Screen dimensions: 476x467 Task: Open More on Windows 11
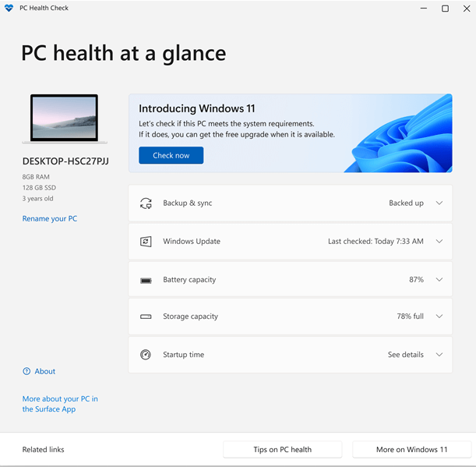tap(411, 450)
